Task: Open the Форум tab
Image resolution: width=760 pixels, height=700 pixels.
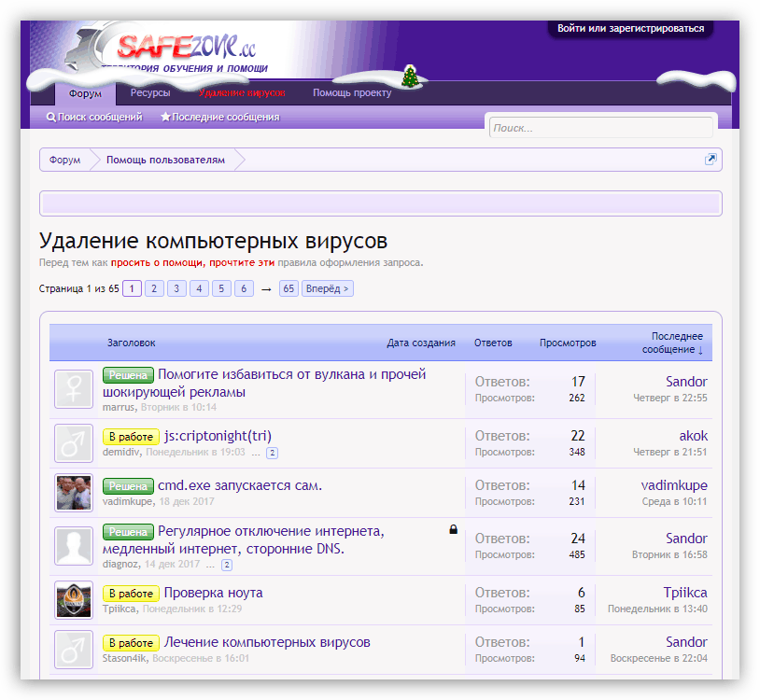Action: tap(85, 93)
